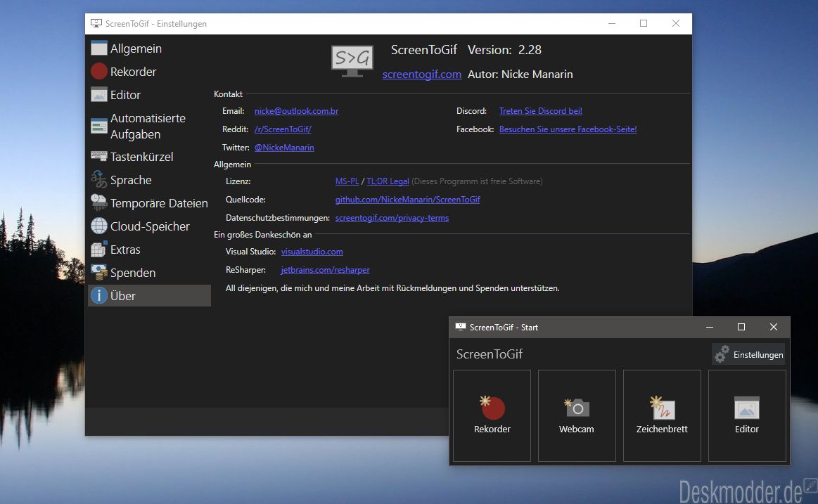Maximize the Einstellungen settings window

[644, 23]
